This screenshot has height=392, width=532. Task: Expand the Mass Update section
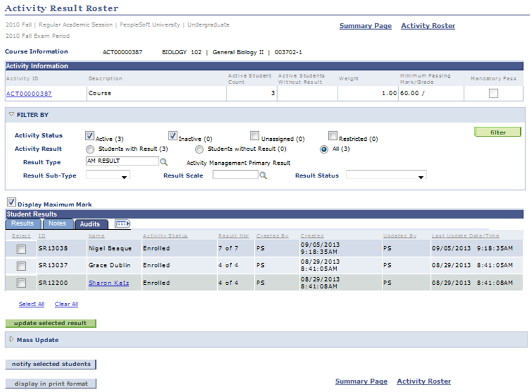click(x=11, y=340)
